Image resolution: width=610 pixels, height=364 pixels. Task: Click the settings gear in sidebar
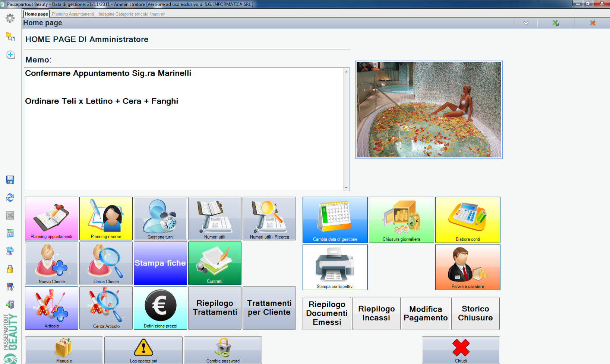(x=10, y=18)
